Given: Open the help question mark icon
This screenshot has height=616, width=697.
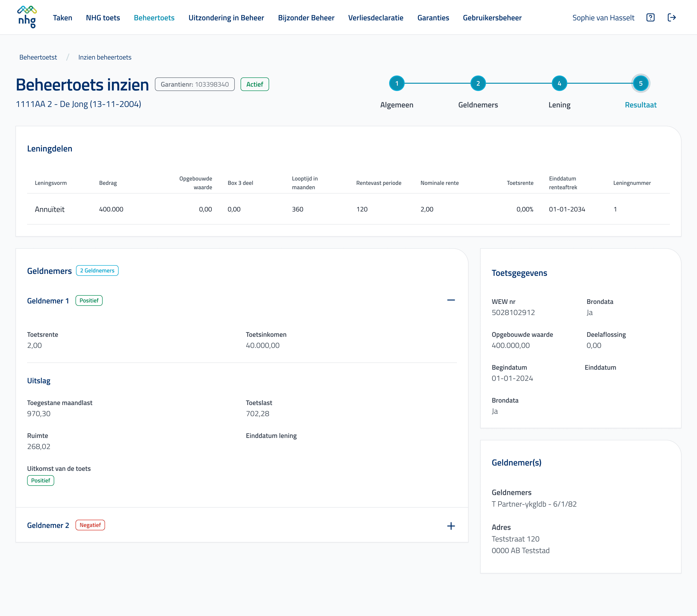Looking at the screenshot, I should [x=650, y=18].
